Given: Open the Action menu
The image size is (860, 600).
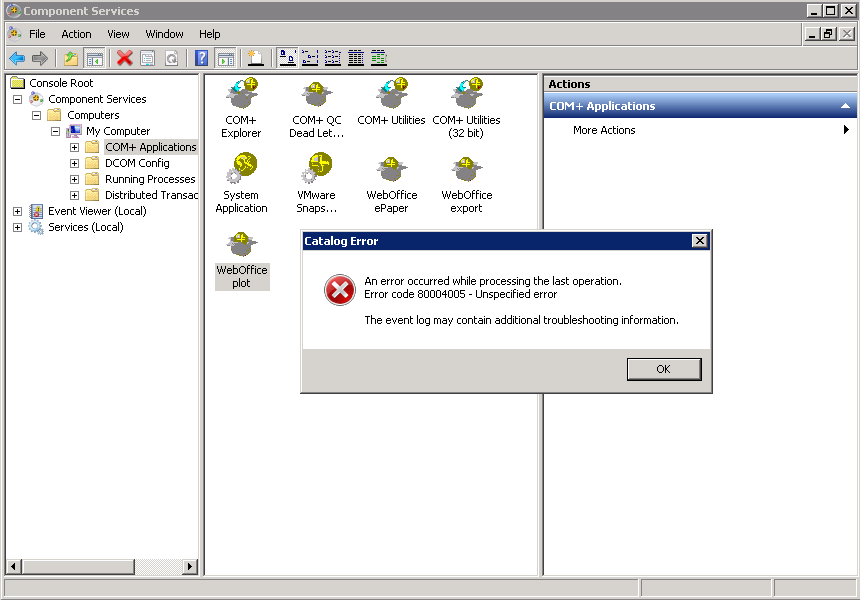Looking at the screenshot, I should click(x=76, y=34).
